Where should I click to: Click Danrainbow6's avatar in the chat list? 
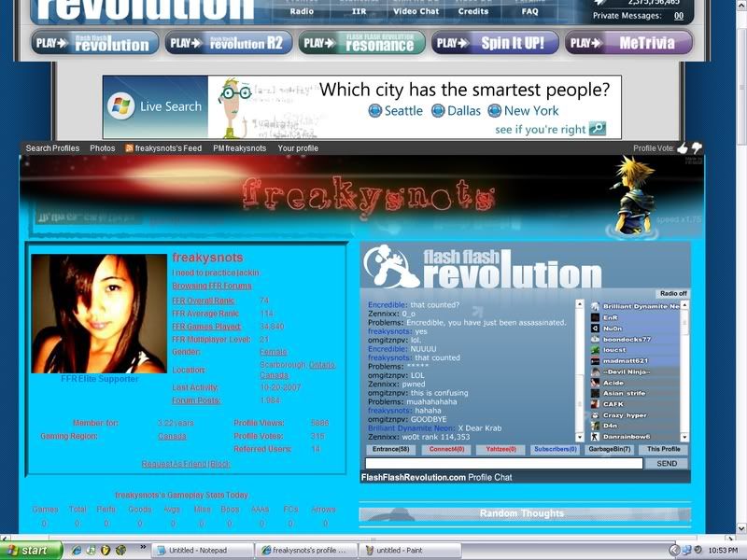tap(595, 437)
